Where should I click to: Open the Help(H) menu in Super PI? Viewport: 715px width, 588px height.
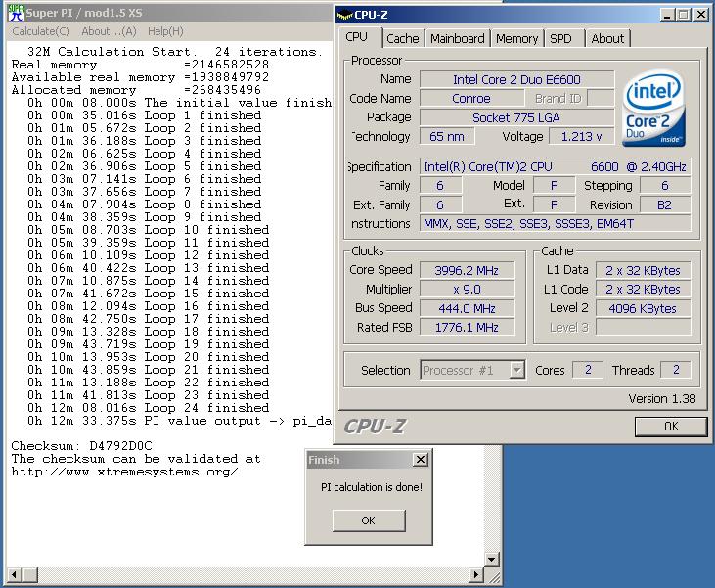(165, 31)
